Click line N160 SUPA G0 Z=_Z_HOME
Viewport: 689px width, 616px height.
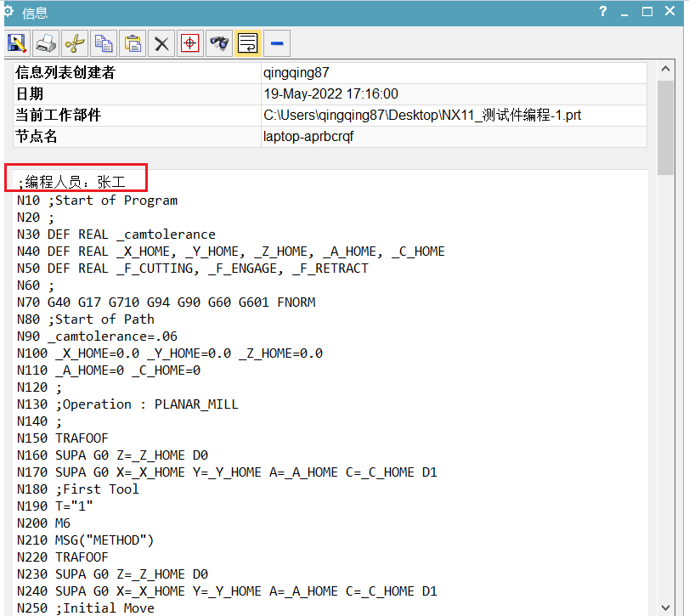point(112,455)
